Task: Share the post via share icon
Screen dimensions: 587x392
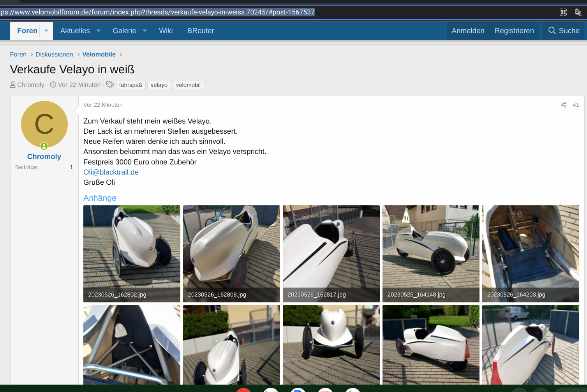Action: click(x=563, y=105)
